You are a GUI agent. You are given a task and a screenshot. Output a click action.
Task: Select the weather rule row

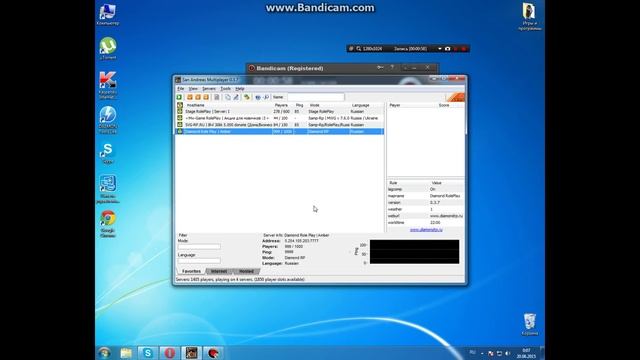tap(426, 209)
